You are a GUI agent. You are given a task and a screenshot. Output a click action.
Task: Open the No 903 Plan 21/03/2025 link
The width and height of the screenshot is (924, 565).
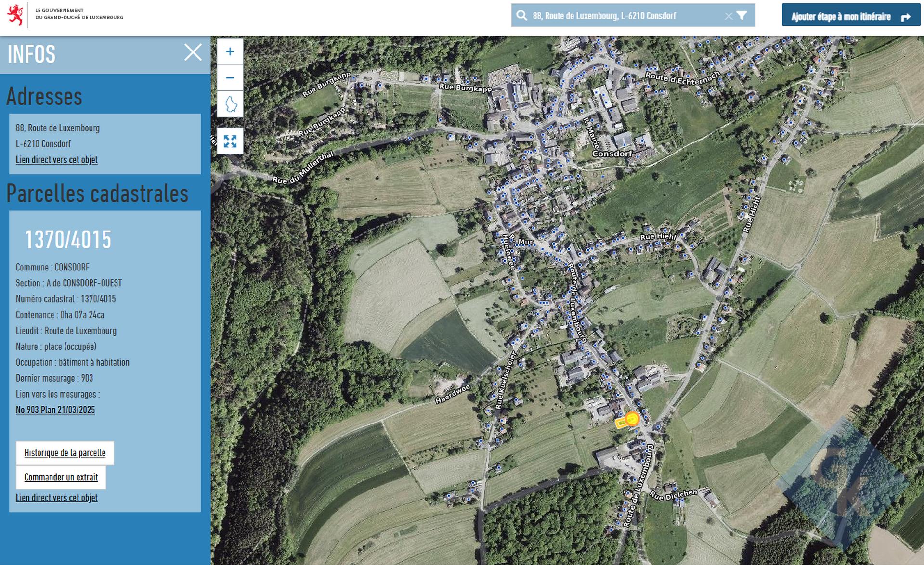click(55, 410)
